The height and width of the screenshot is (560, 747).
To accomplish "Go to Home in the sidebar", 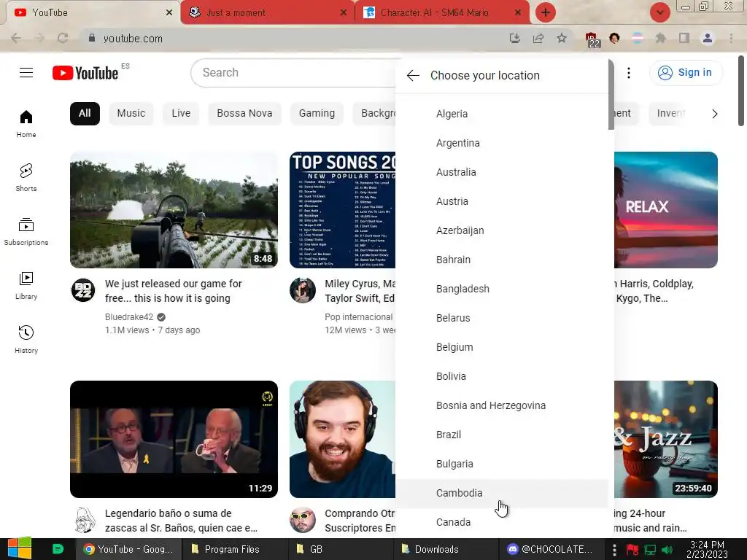I will pyautogui.click(x=26, y=124).
